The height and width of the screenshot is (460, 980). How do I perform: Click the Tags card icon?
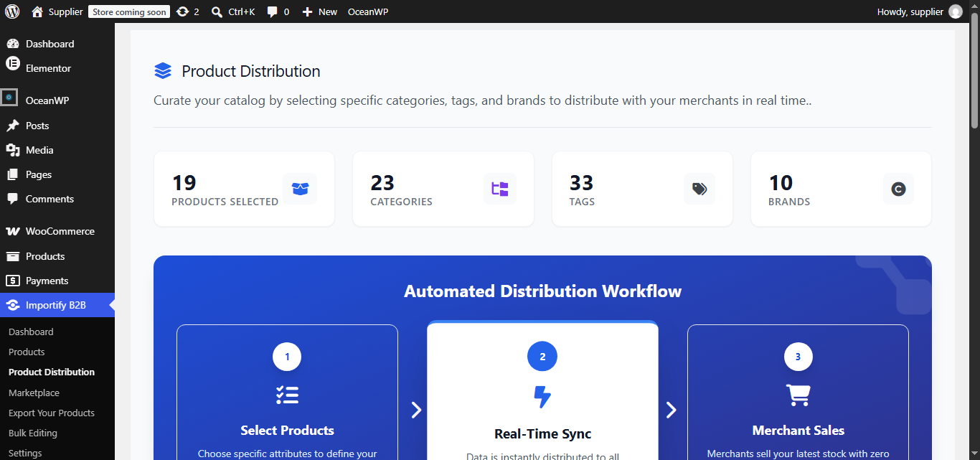(x=699, y=189)
